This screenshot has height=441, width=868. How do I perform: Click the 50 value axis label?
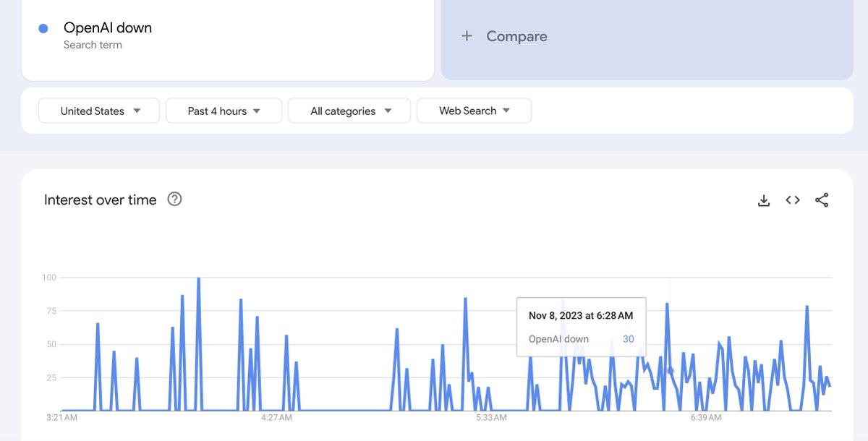click(x=51, y=344)
